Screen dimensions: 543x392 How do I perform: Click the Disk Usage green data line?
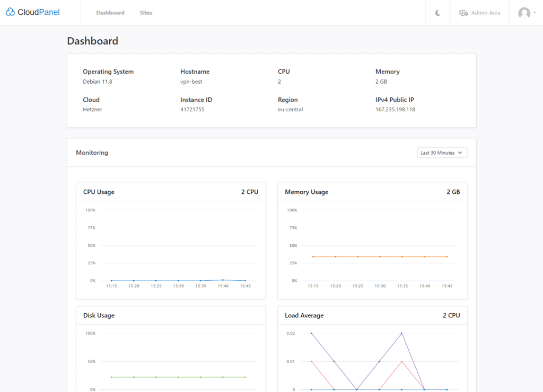pyautogui.click(x=178, y=377)
